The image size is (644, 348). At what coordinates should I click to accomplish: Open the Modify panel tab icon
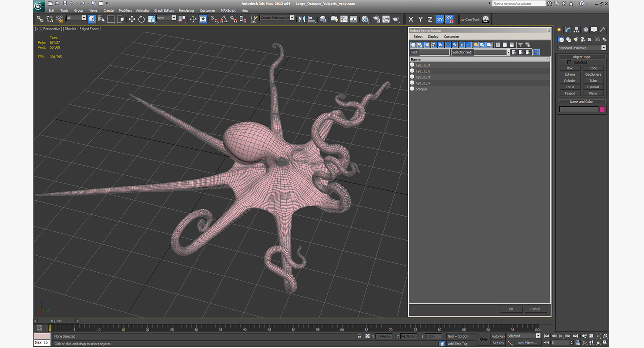pos(568,30)
